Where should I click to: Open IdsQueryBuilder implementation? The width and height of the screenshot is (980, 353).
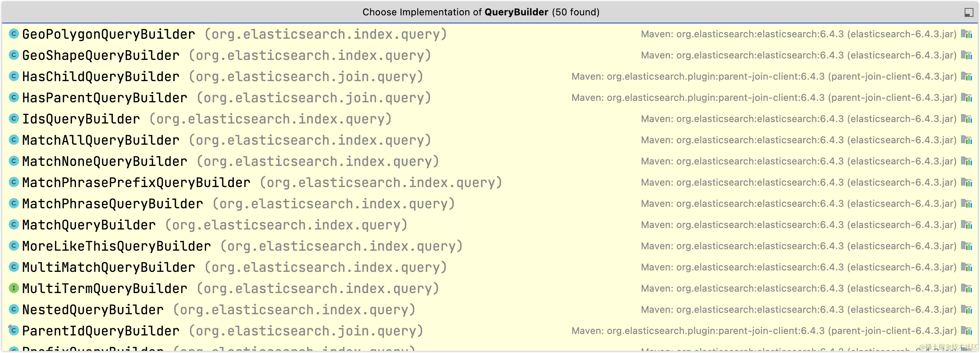point(490,119)
